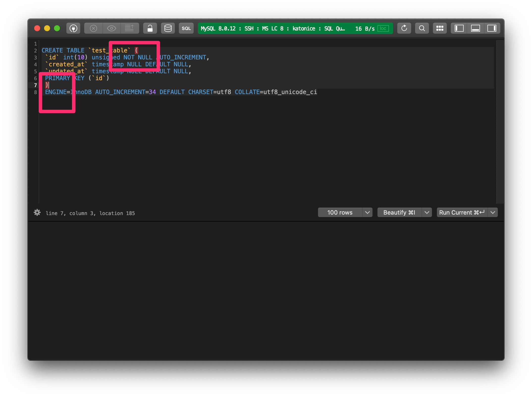Image resolution: width=532 pixels, height=397 pixels.
Task: Click the eye preview icon
Action: (112, 28)
